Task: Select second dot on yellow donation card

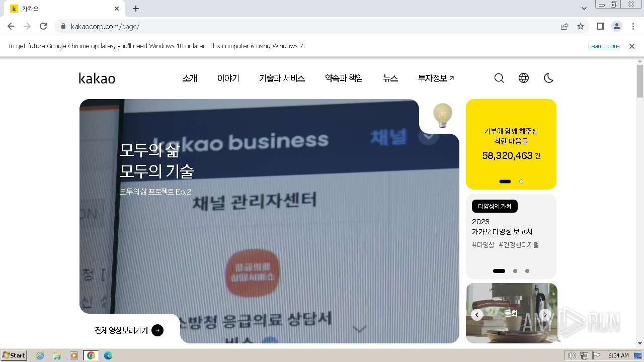Action: tap(521, 182)
